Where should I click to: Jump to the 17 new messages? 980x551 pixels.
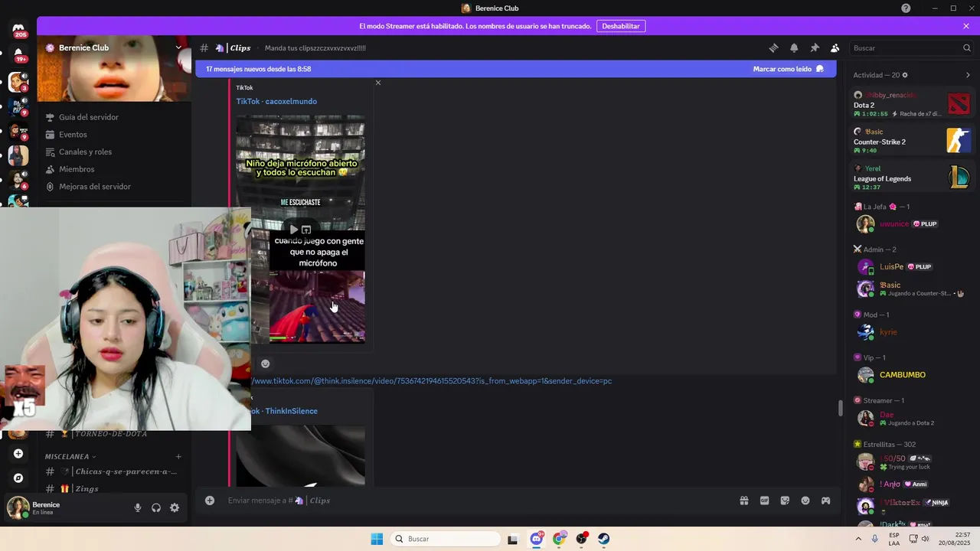259,69
